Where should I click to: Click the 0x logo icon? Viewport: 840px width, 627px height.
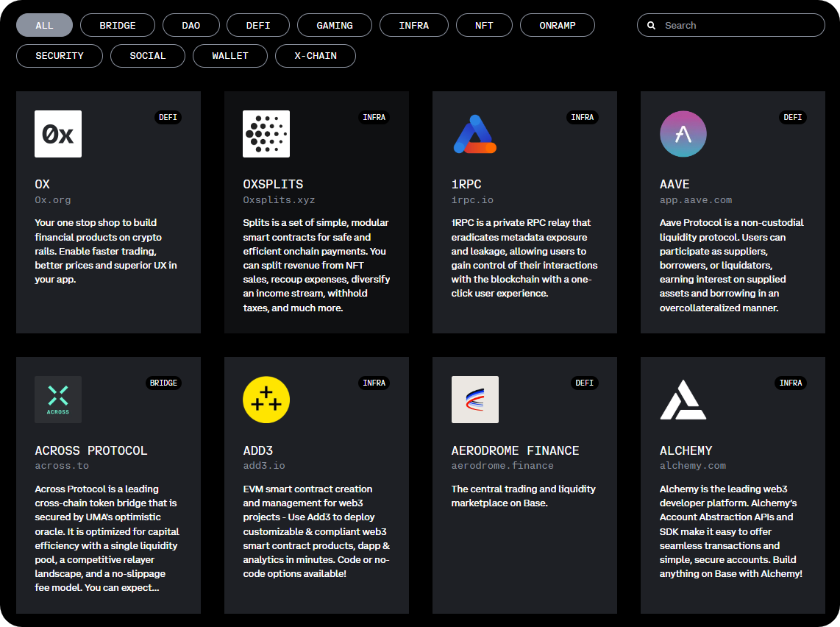[x=58, y=134]
